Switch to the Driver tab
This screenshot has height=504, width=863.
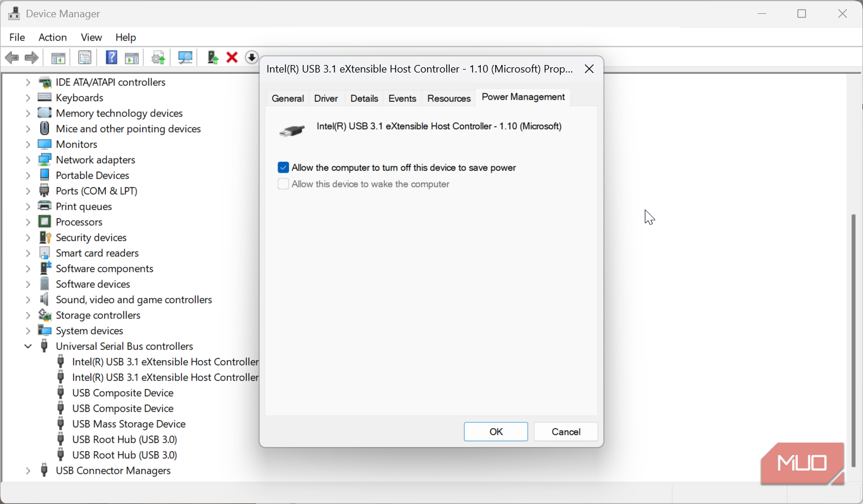click(326, 98)
